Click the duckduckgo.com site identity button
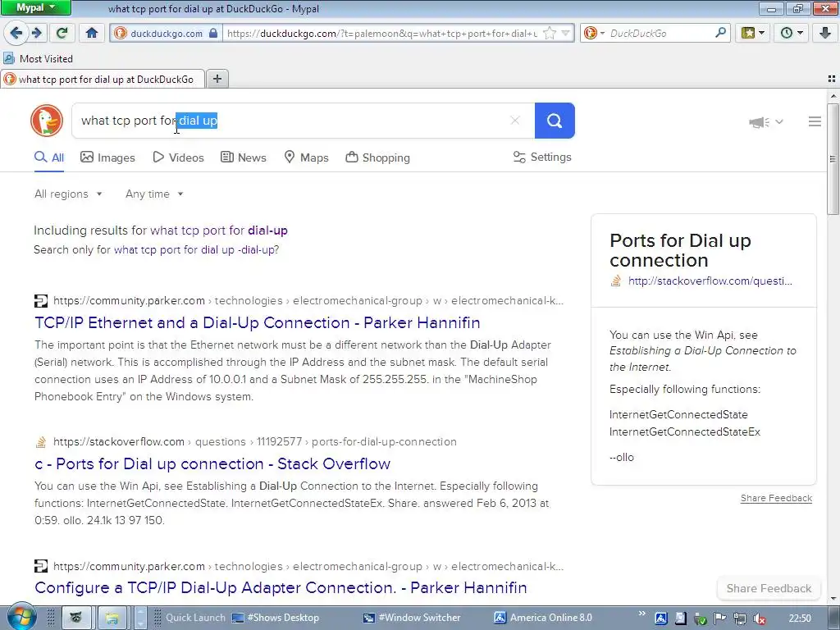 point(167,33)
